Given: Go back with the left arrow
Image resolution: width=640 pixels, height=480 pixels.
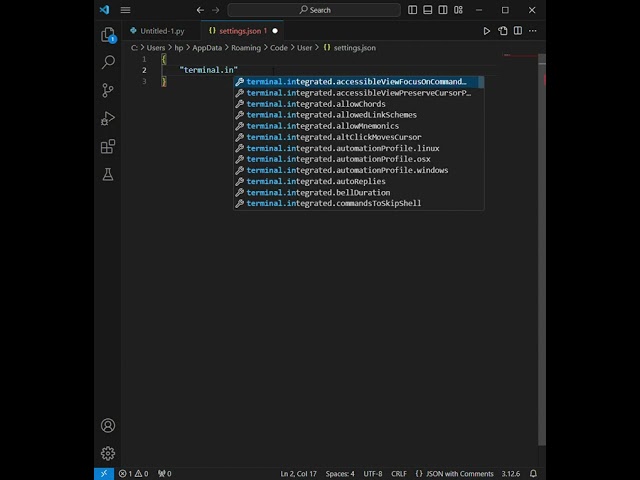Looking at the screenshot, I should click(200, 10).
